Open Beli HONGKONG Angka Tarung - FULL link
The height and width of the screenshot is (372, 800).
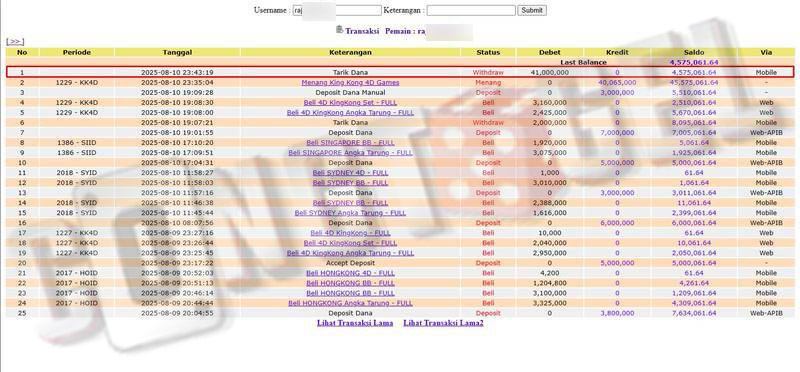pos(350,303)
